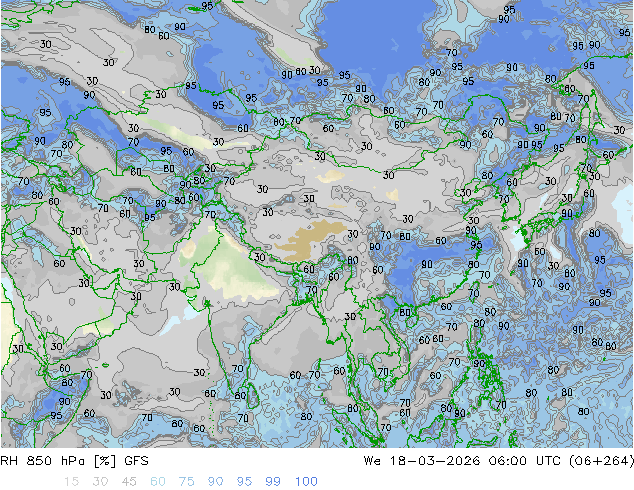Click the "We 18-03-2026 06:00 UTC" date text
Image resolution: width=634 pixels, height=490 pixels.
click(x=464, y=461)
